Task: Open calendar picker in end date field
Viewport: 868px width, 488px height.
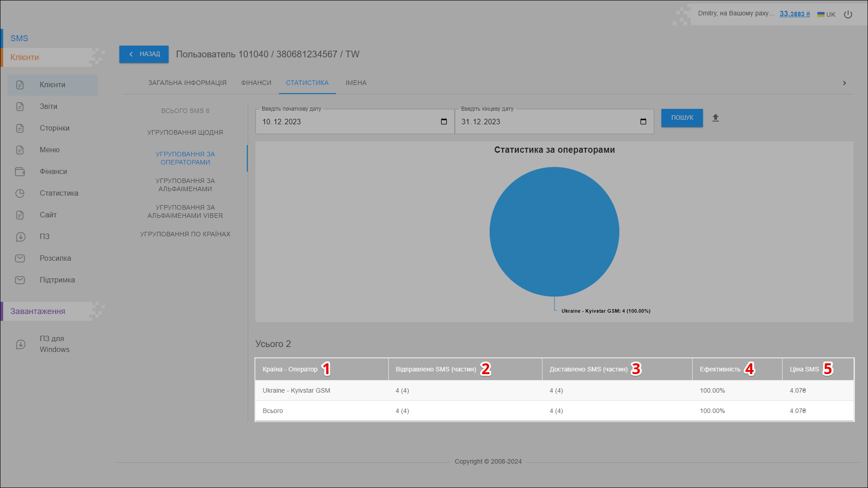Action: pos(643,122)
